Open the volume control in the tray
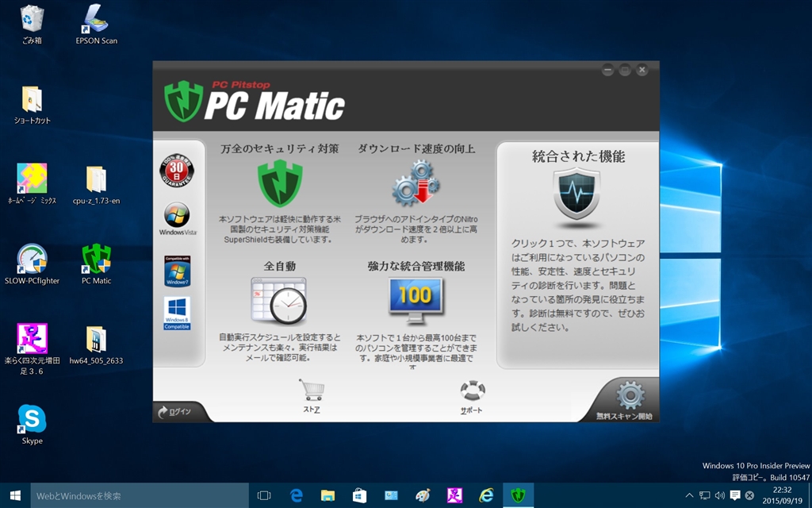The image size is (812, 508). tap(720, 495)
